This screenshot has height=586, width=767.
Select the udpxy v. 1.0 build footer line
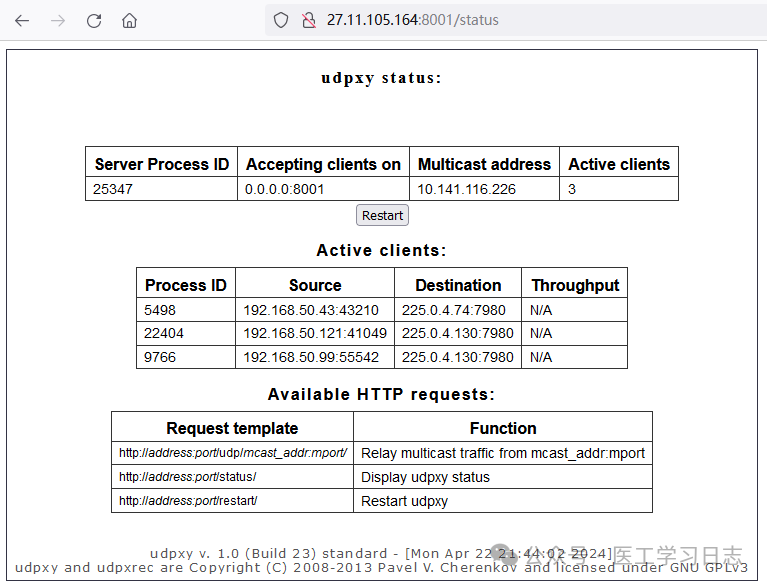(382, 554)
